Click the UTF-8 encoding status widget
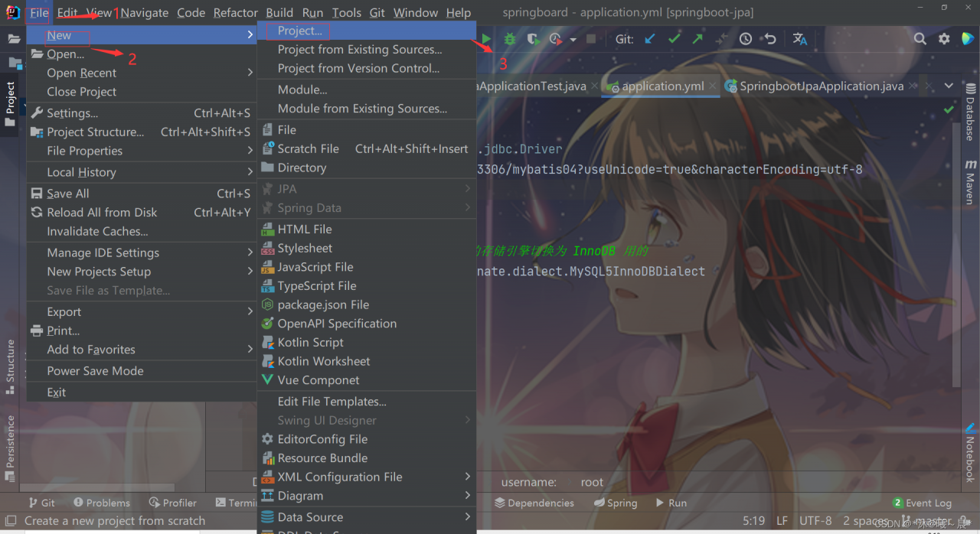980x534 pixels. tap(815, 521)
